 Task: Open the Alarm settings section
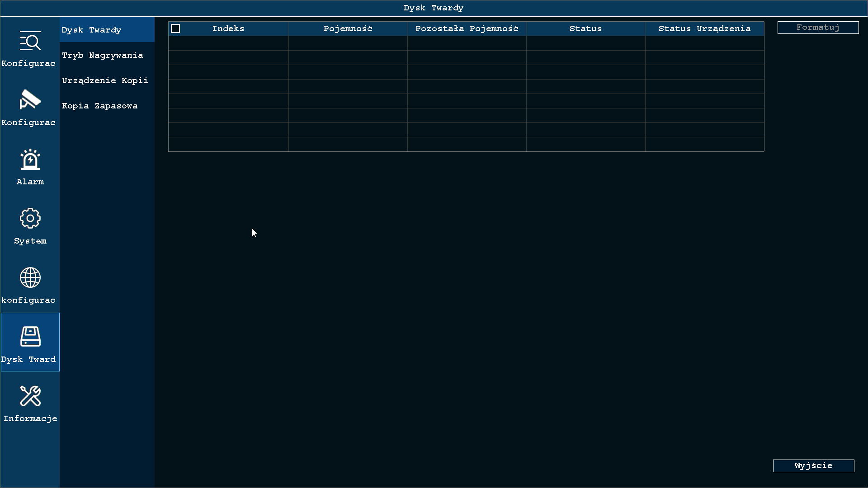point(30,165)
